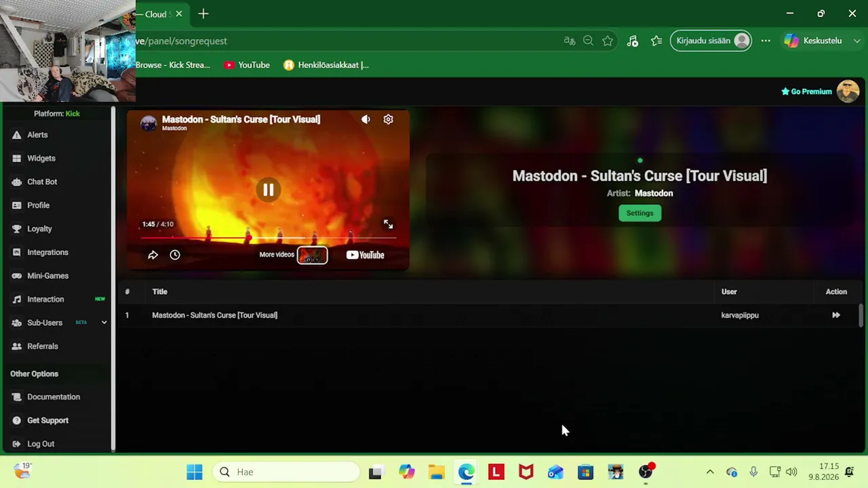Image resolution: width=868 pixels, height=488 pixels.
Task: Open YouTube player settings gear
Action: (388, 119)
